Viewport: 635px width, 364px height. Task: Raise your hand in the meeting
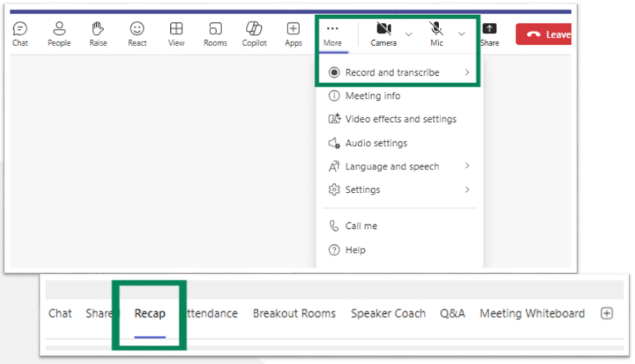[98, 33]
